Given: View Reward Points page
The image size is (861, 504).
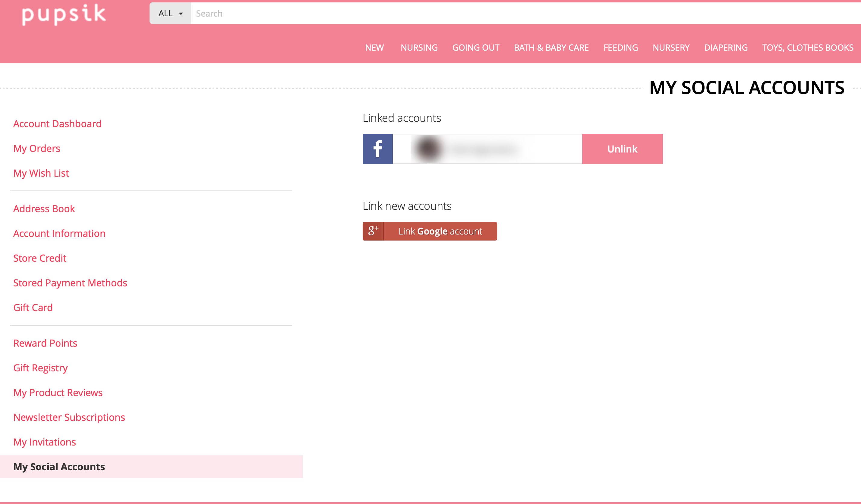Looking at the screenshot, I should [x=45, y=343].
